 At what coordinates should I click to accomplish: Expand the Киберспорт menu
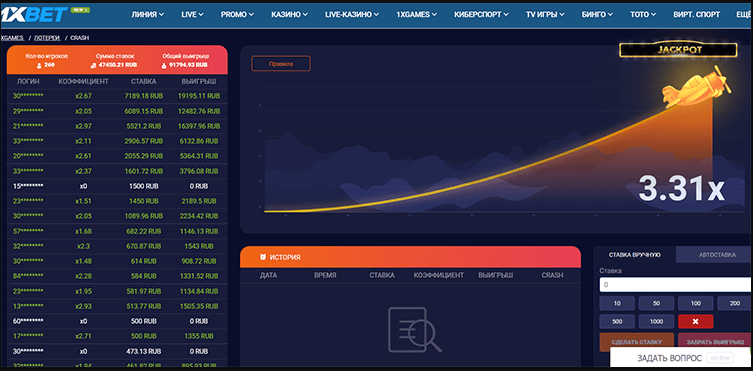point(481,14)
